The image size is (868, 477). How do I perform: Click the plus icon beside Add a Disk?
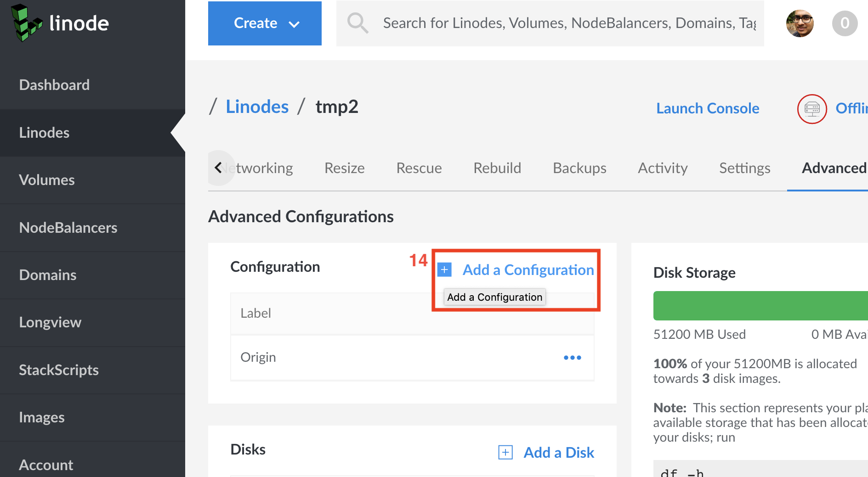point(505,452)
